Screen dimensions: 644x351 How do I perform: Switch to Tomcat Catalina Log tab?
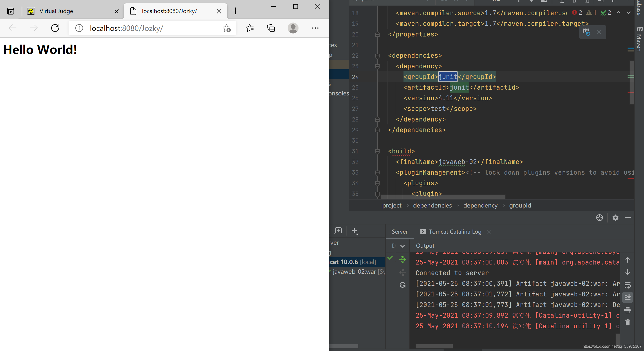pyautogui.click(x=454, y=232)
